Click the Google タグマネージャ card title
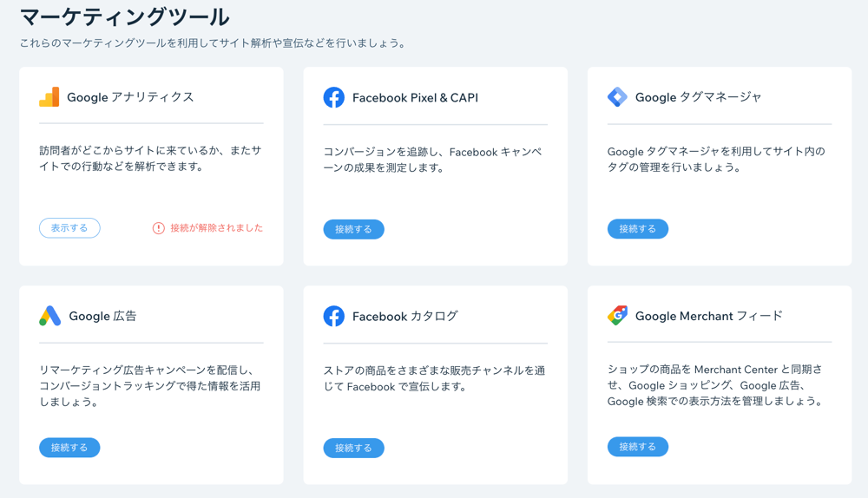The height and width of the screenshot is (498, 868). click(x=699, y=97)
